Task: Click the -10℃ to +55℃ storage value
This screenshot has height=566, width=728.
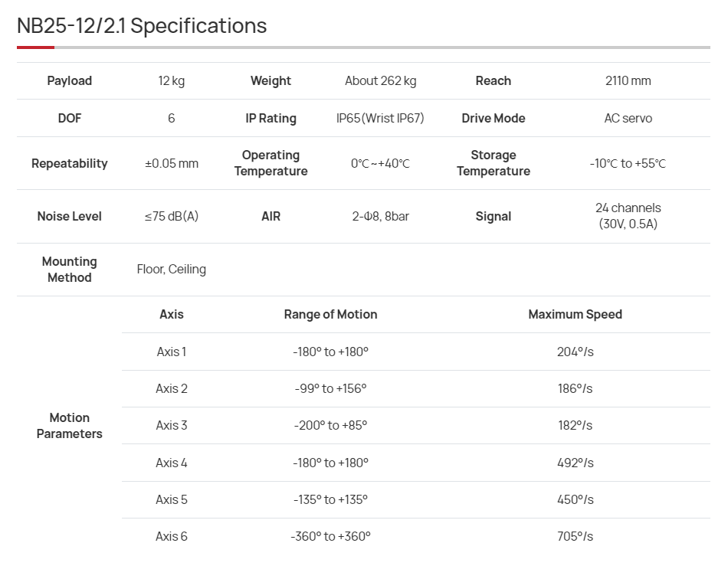Action: pos(628,163)
